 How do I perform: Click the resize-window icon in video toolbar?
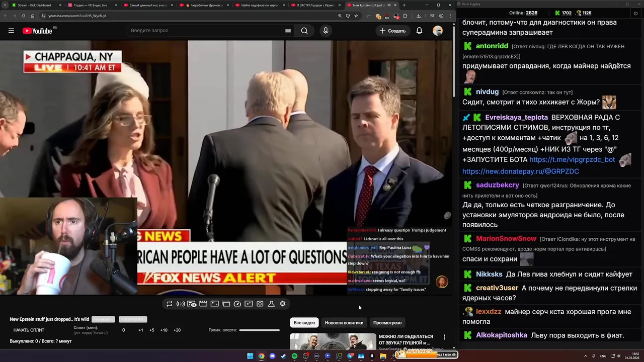[x=214, y=304]
